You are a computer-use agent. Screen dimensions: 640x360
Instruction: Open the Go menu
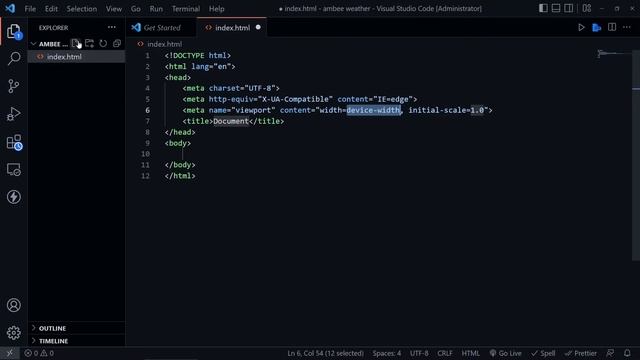click(136, 9)
